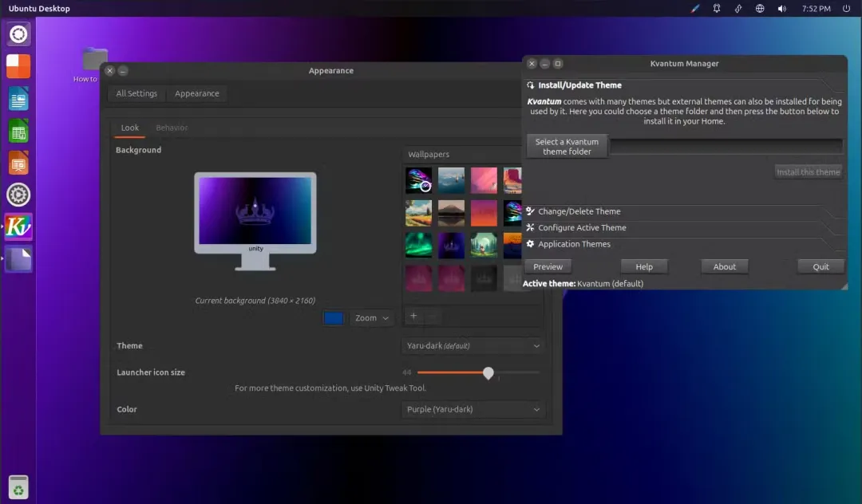862x504 pixels.
Task: Launch LibreOffice Start Center from the dock
Action: [x=18, y=66]
